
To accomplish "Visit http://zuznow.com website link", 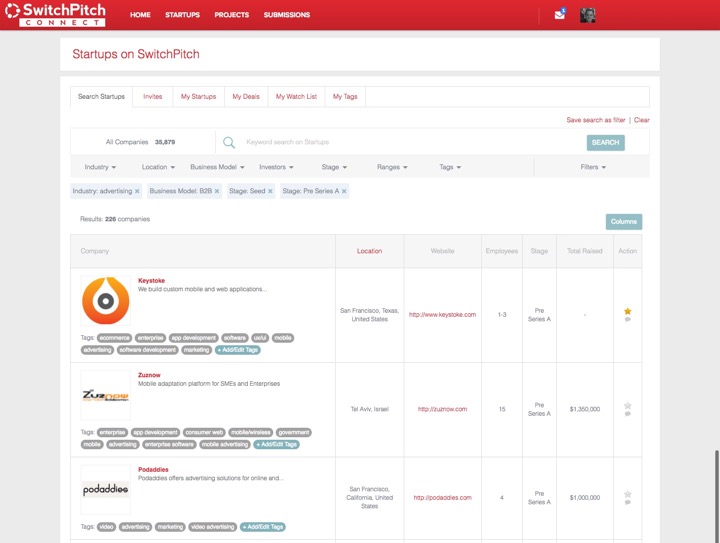I will pyautogui.click(x=442, y=409).
